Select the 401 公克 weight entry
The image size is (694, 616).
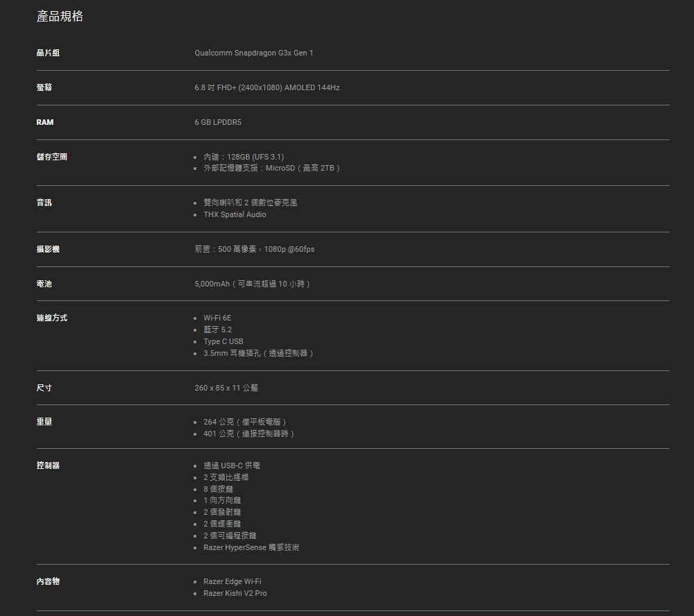248,434
